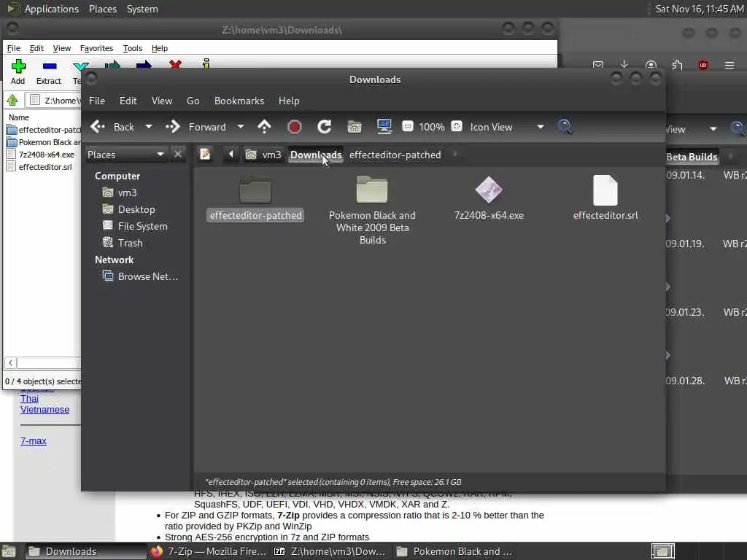
Task: Click Vietnamese language link
Action: click(44, 410)
